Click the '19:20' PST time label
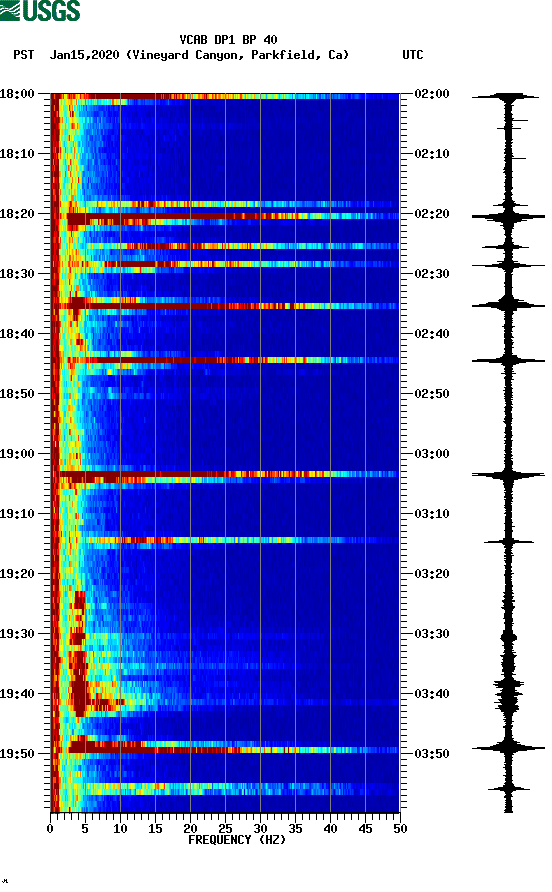 coord(17,574)
